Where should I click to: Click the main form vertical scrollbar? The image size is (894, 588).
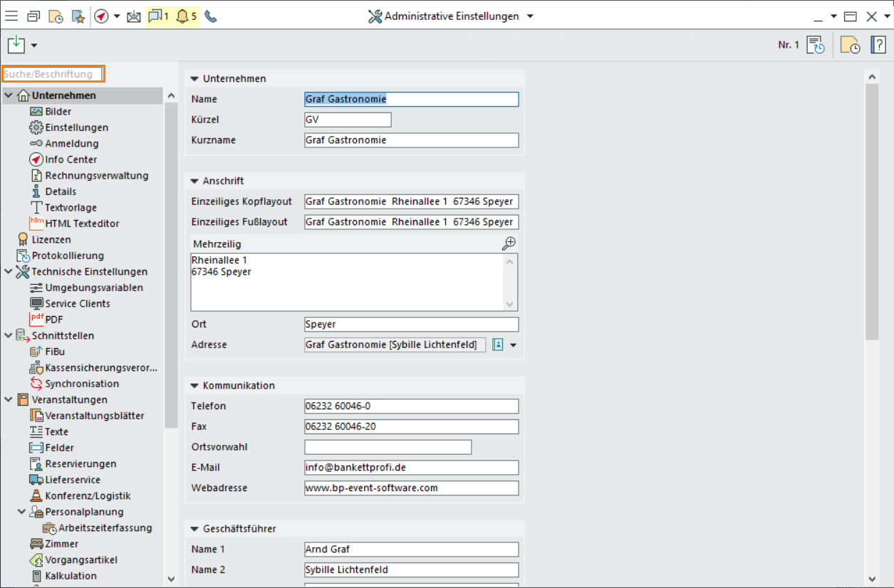coord(872,214)
